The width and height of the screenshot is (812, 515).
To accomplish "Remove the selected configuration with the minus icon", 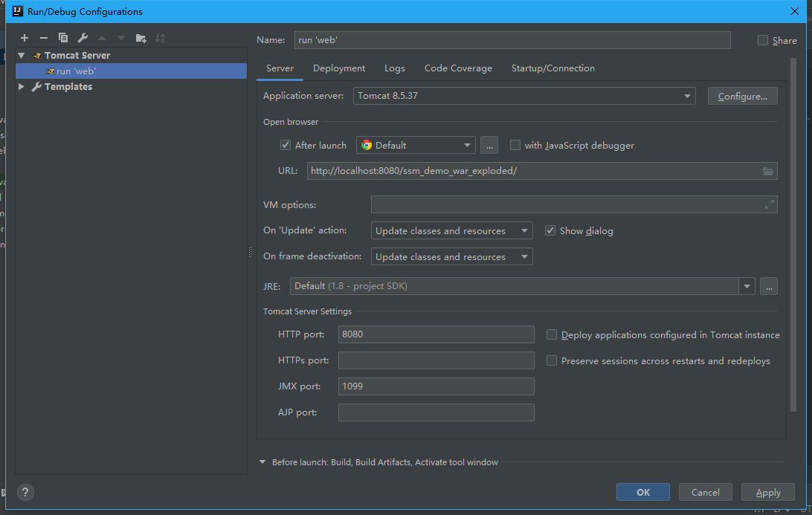I will [43, 38].
